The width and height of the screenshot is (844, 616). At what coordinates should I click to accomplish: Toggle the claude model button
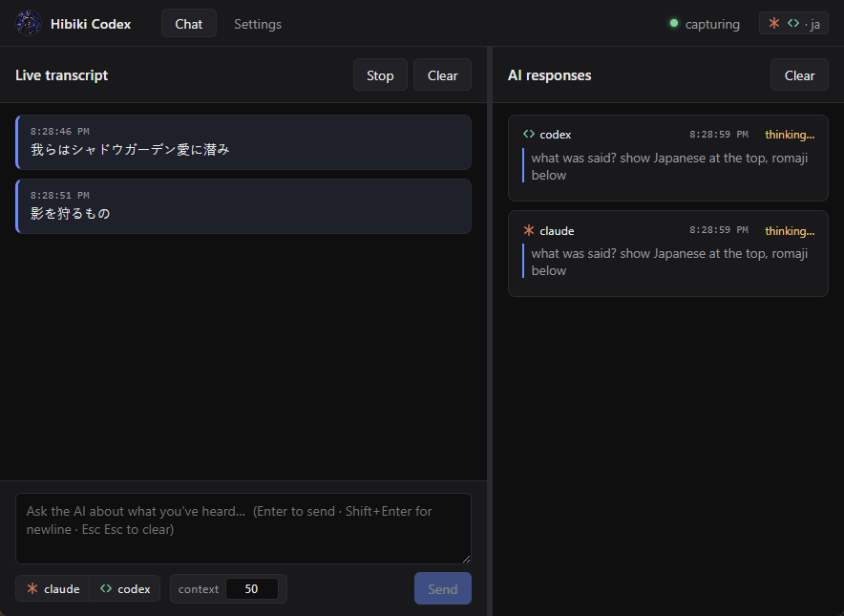pos(53,588)
